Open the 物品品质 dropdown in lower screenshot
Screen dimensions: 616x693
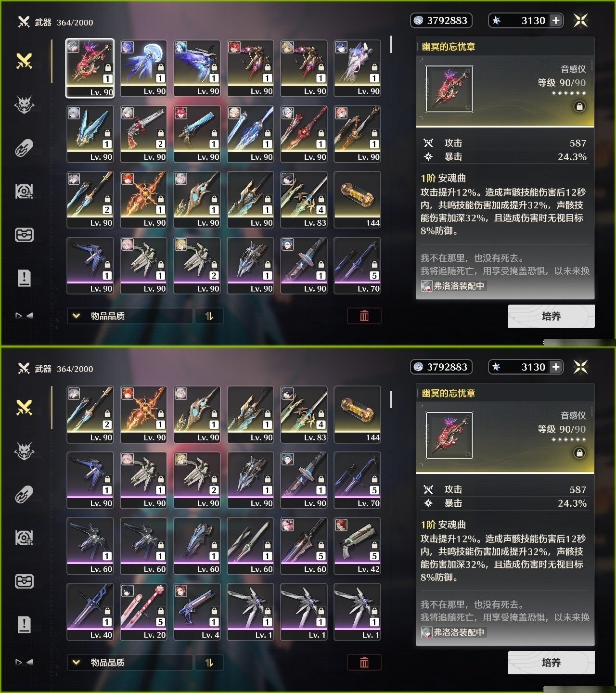(130, 663)
